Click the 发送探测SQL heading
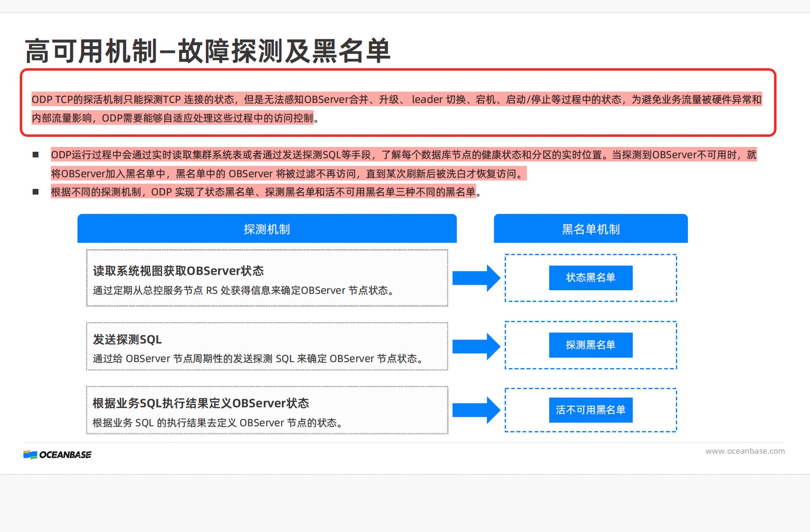 (127, 339)
